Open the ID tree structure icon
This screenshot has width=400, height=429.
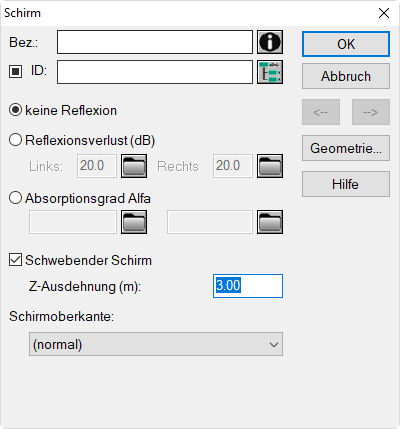pyautogui.click(x=270, y=72)
